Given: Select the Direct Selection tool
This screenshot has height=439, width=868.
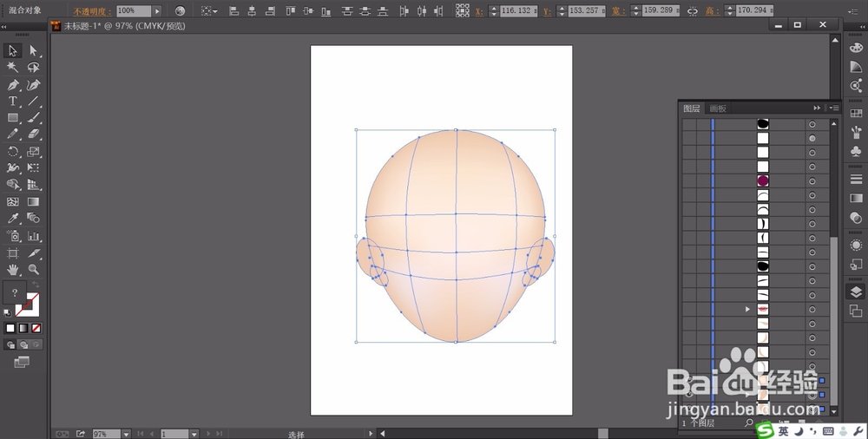Looking at the screenshot, I should 33,51.
